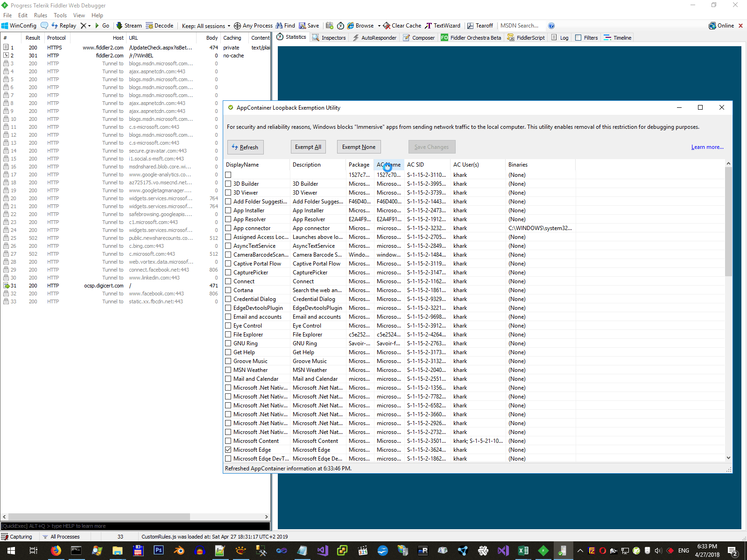The image size is (747, 560).
Task: Sort by the DisplayName column header
Action: 257,165
